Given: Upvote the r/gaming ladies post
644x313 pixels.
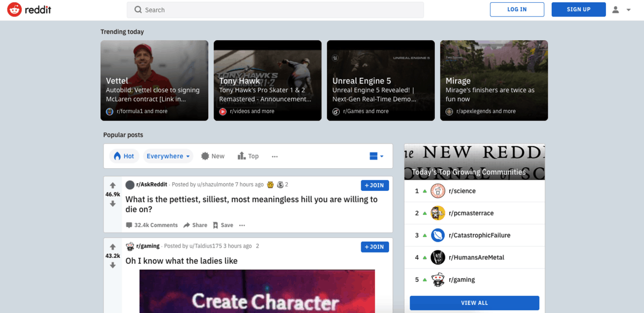Looking at the screenshot, I should (113, 247).
